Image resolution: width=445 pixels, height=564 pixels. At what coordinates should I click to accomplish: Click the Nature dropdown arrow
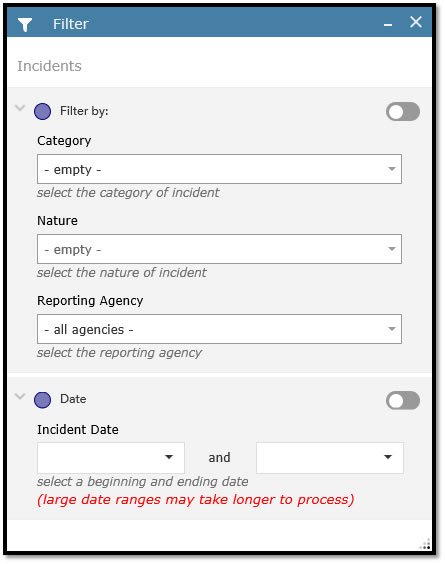392,249
